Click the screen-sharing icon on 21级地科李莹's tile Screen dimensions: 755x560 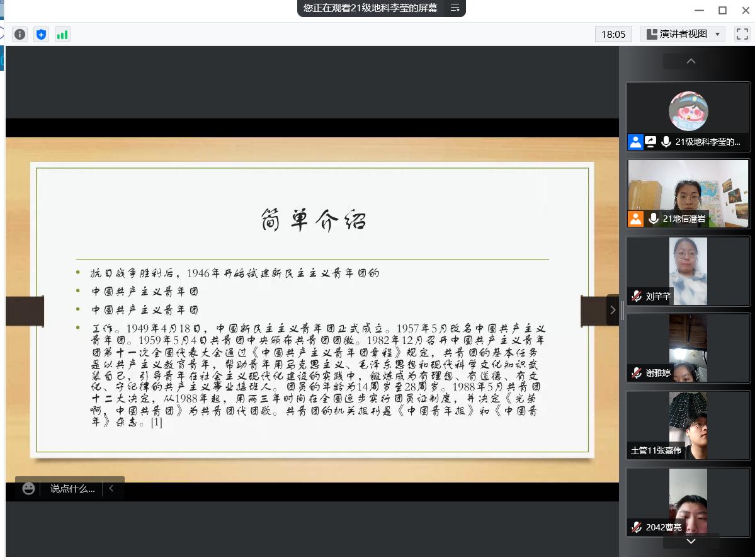click(650, 142)
